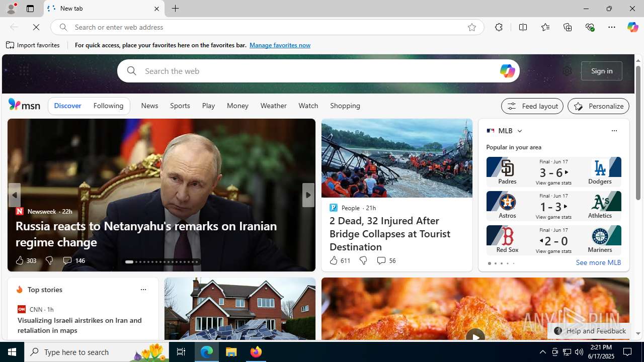The image size is (644, 362).
Task: Open the Money menu item
Action: click(x=237, y=106)
